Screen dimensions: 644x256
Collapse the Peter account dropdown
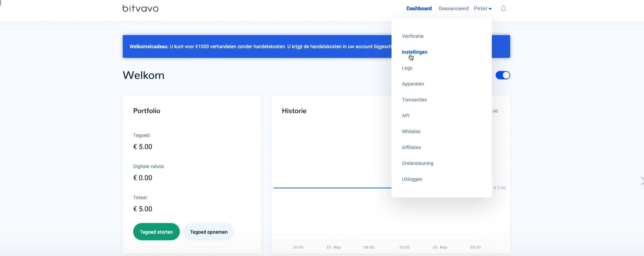[x=482, y=9]
